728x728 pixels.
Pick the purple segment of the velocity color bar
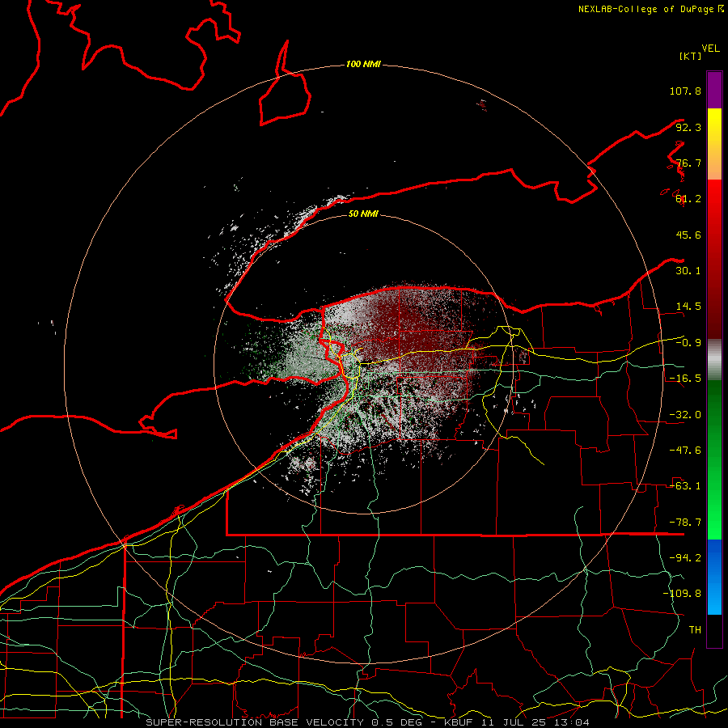[714, 90]
